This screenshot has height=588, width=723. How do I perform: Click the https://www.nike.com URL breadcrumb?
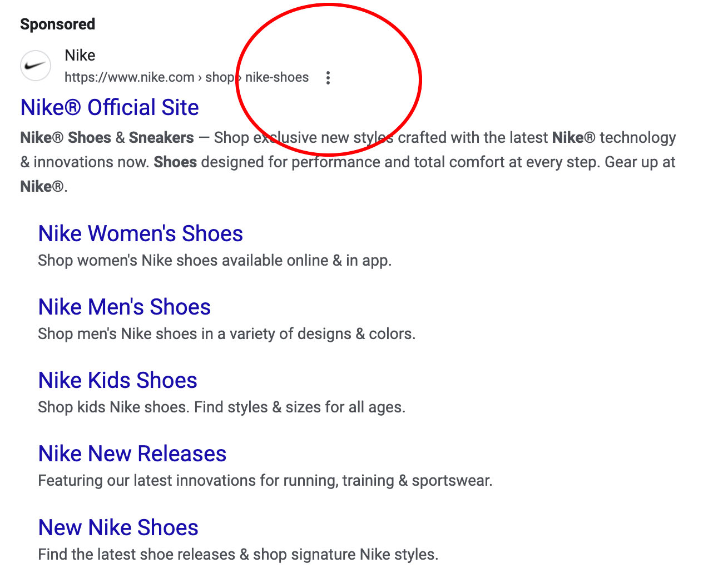(x=186, y=77)
